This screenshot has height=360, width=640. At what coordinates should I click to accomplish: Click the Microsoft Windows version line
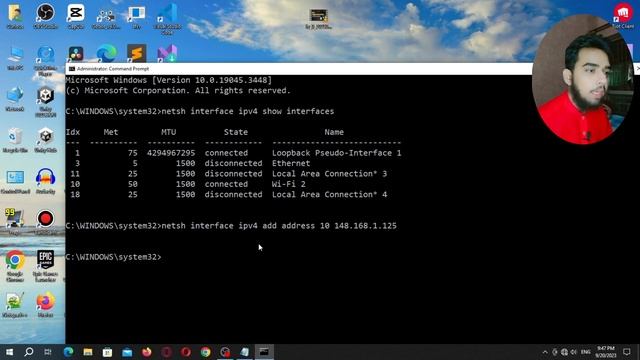pos(169,80)
